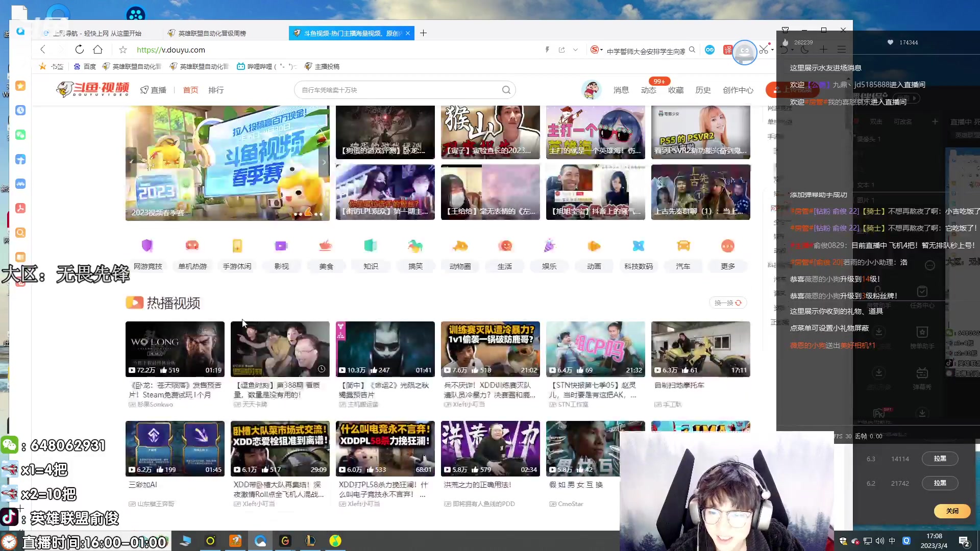
Task: Open the 主播投稿 bookmark
Action: point(322,66)
